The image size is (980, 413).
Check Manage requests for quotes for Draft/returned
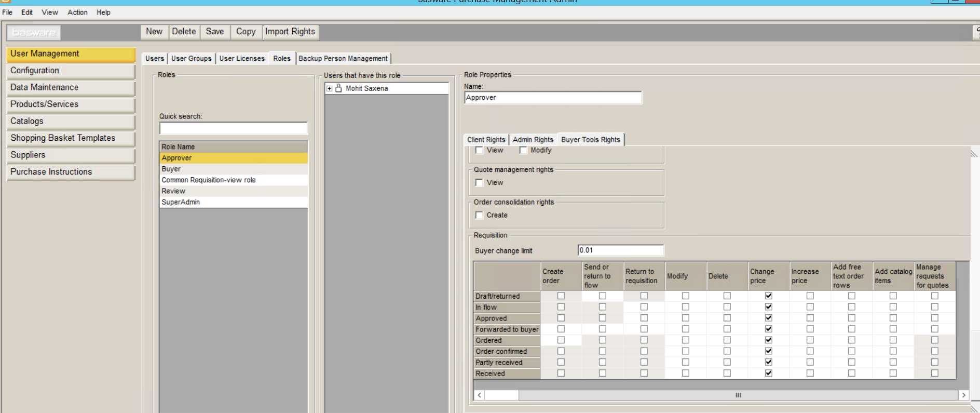pyautogui.click(x=935, y=296)
